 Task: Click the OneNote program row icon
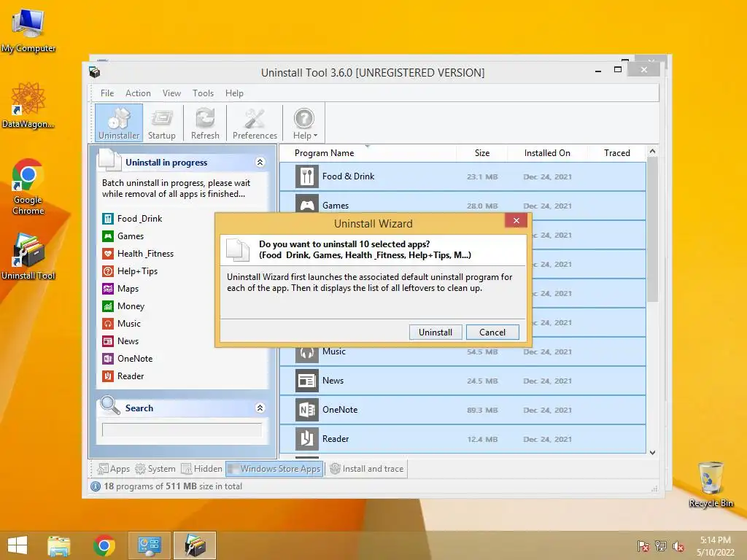307,410
